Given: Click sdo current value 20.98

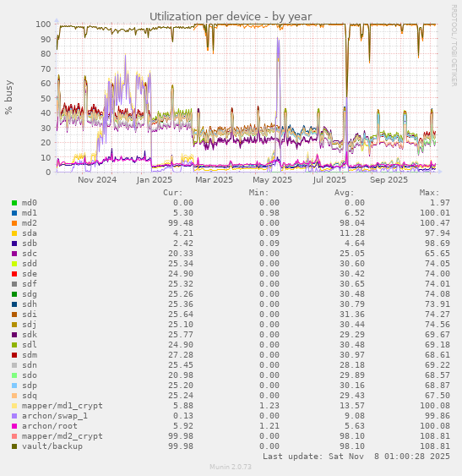Looking at the screenshot, I should pos(181,375).
